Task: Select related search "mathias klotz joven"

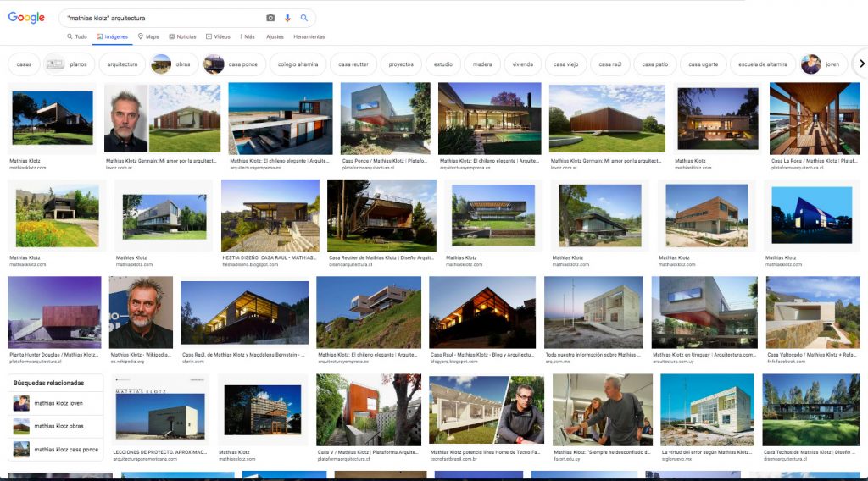Action: (x=58, y=404)
